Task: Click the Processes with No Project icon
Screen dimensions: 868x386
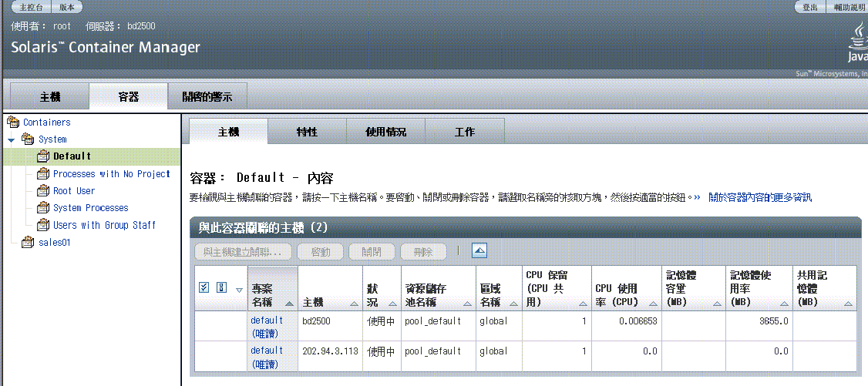Action: [43, 173]
